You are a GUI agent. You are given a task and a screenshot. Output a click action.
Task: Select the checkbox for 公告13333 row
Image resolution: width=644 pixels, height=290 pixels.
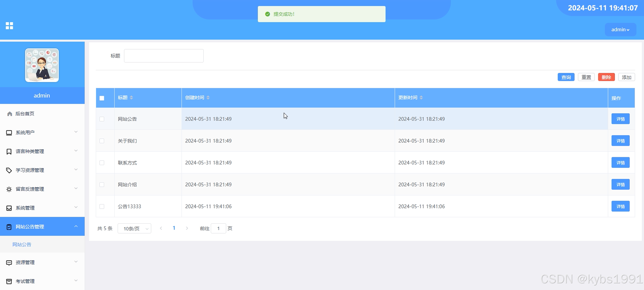pos(102,206)
